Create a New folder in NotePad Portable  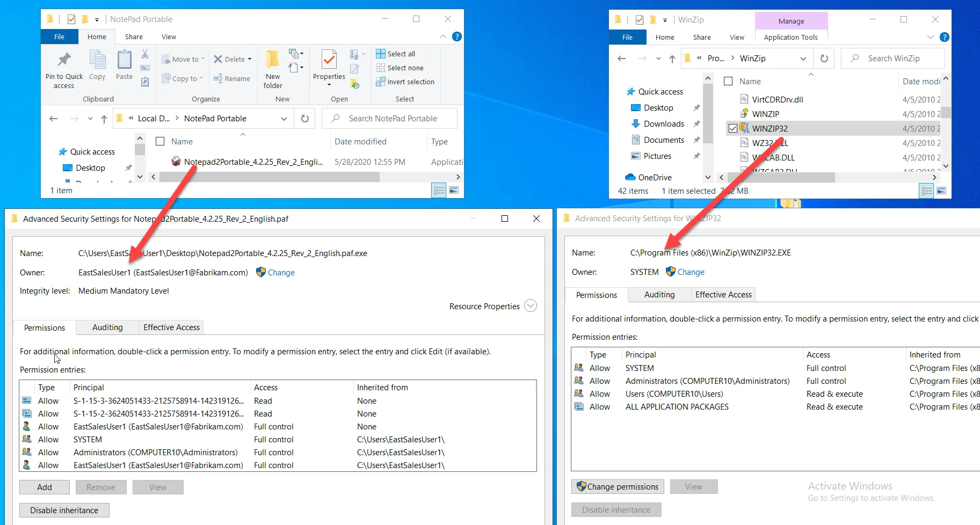pos(272,68)
